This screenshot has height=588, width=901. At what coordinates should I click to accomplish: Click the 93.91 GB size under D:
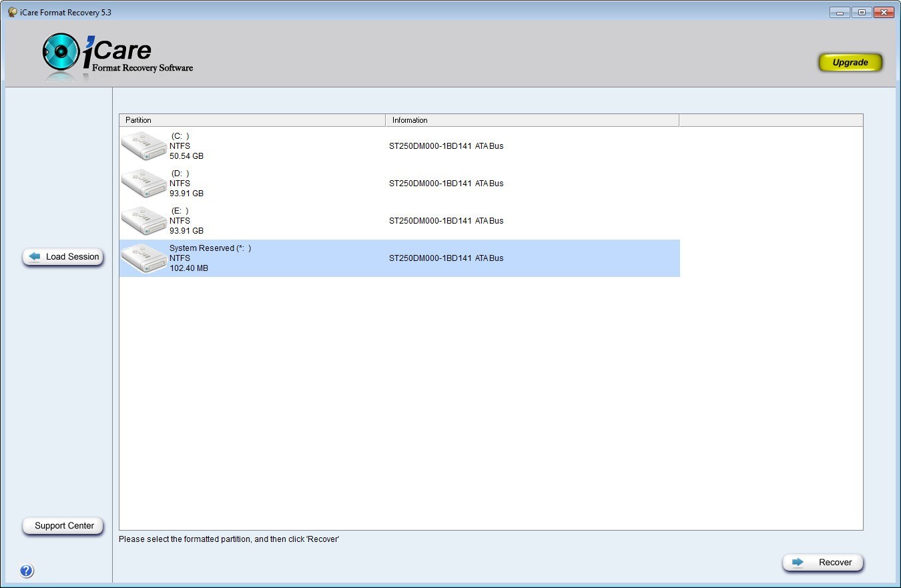coord(186,194)
